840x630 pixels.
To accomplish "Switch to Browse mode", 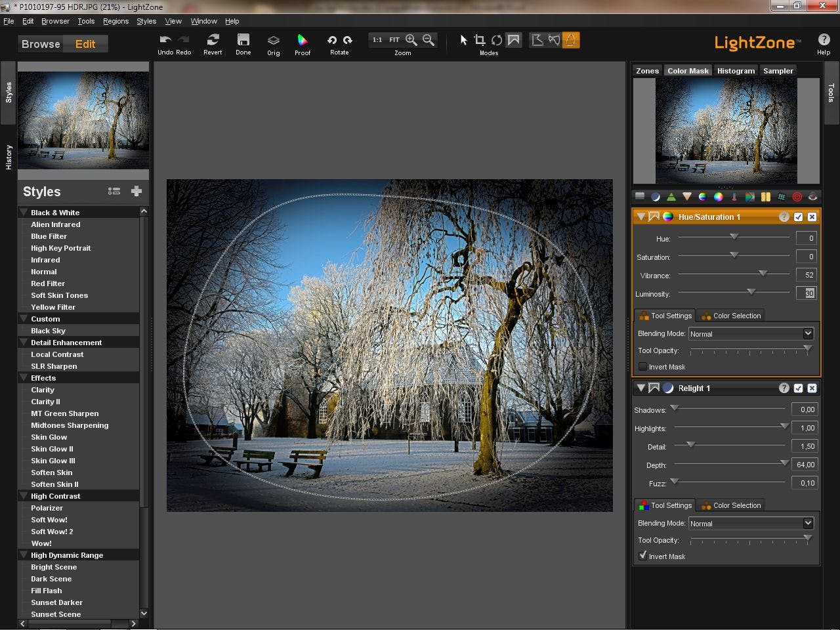I will 41,44.
